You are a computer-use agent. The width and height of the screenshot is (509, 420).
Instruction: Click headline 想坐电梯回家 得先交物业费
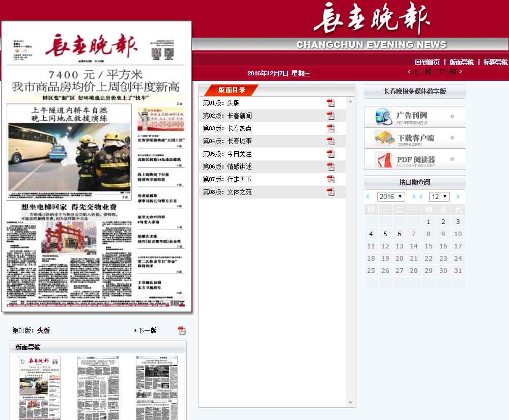[69, 207]
